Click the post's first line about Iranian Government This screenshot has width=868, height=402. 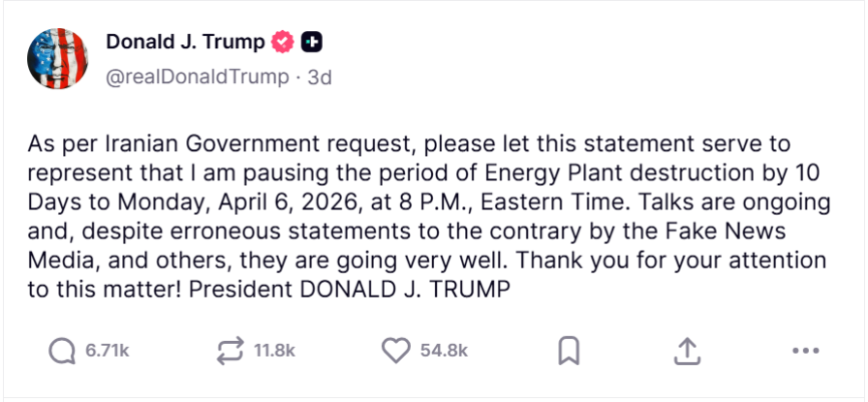(409, 144)
